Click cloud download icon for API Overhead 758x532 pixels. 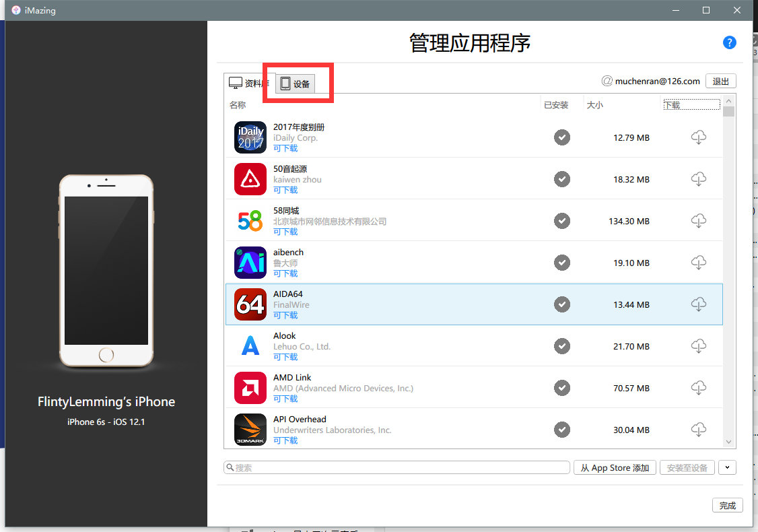click(x=699, y=430)
